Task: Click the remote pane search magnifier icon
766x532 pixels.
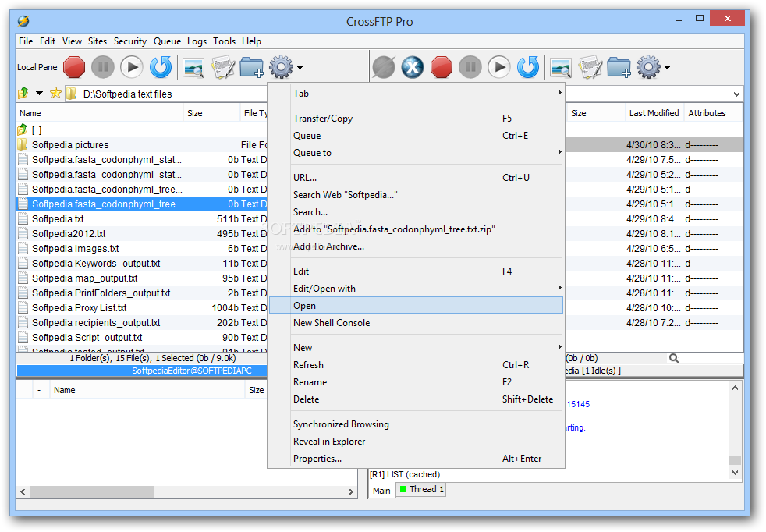Action: [674, 359]
